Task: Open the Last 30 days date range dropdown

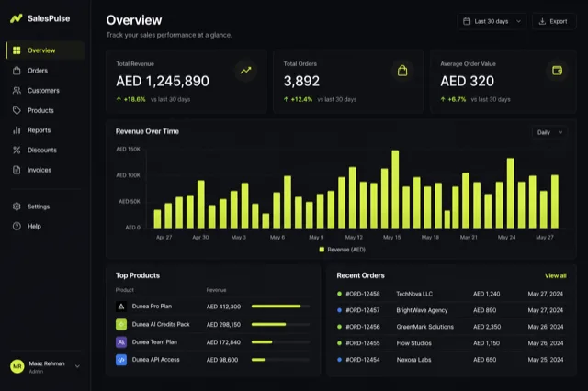Action: pos(492,21)
